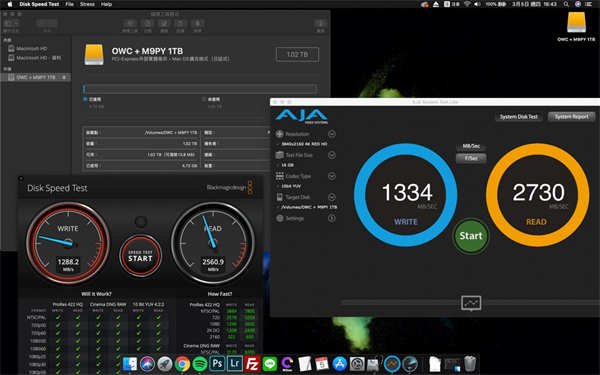Viewport: 600px width, 375px height.
Task: Show the AJA graph with the chart icon
Action: 471,303
